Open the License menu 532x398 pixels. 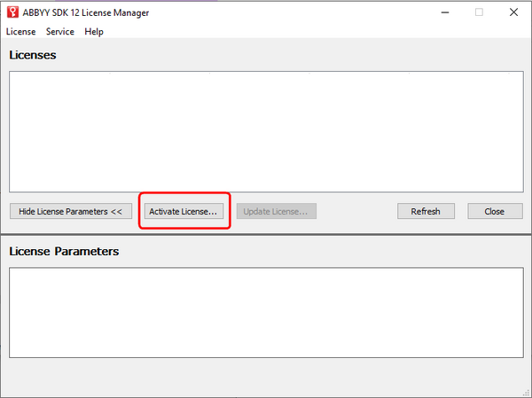[20, 32]
